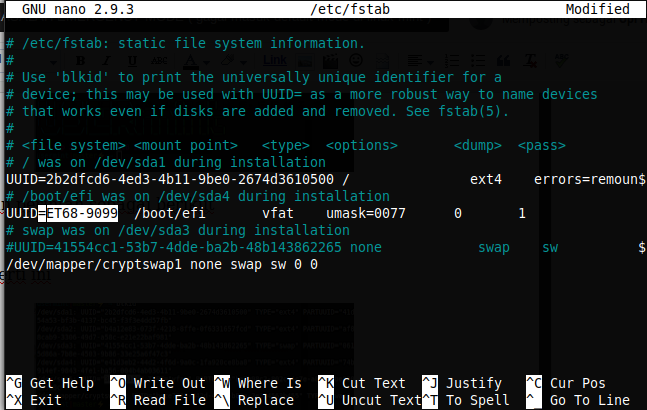The width and height of the screenshot is (647, 410).
Task: Open the alignment dropdown arrow in the background editor
Action: [430, 63]
